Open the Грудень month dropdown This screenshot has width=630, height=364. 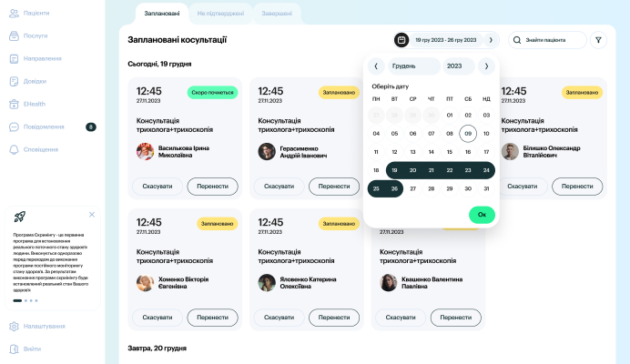pyautogui.click(x=412, y=66)
